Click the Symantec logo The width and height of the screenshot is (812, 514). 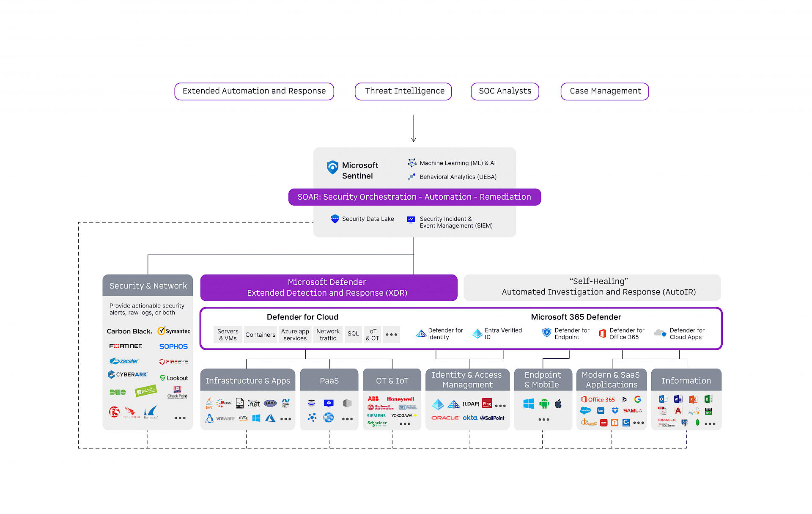[x=173, y=331]
